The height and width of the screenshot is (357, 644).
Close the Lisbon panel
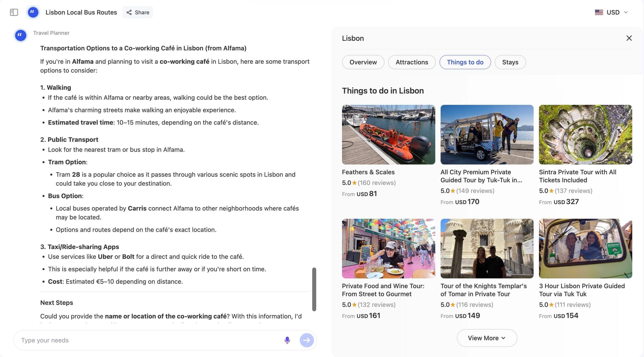629,38
